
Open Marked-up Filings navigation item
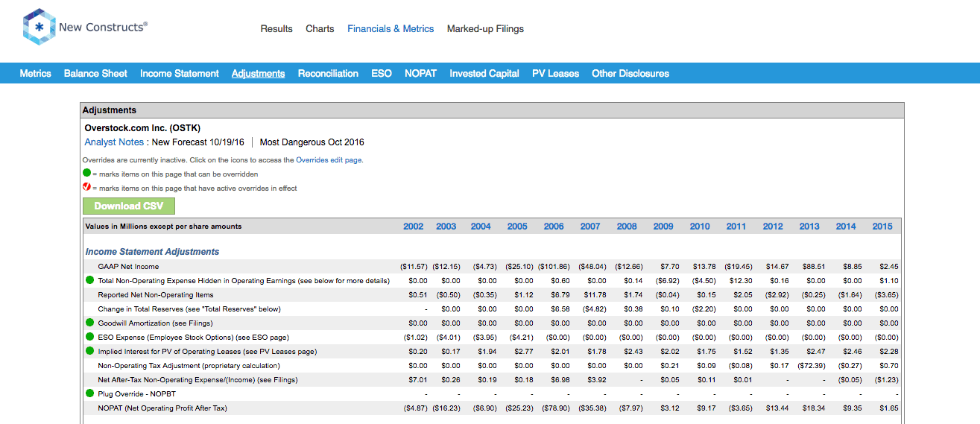tap(485, 29)
